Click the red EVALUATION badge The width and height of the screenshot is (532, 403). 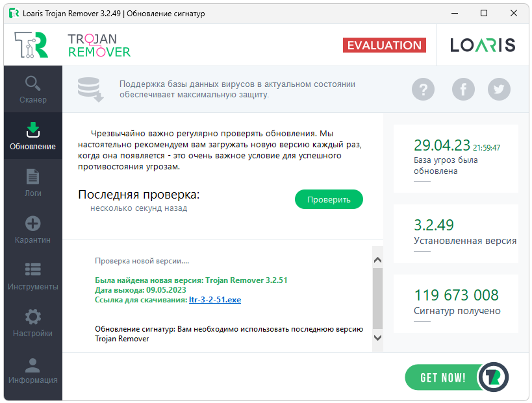pyautogui.click(x=385, y=45)
